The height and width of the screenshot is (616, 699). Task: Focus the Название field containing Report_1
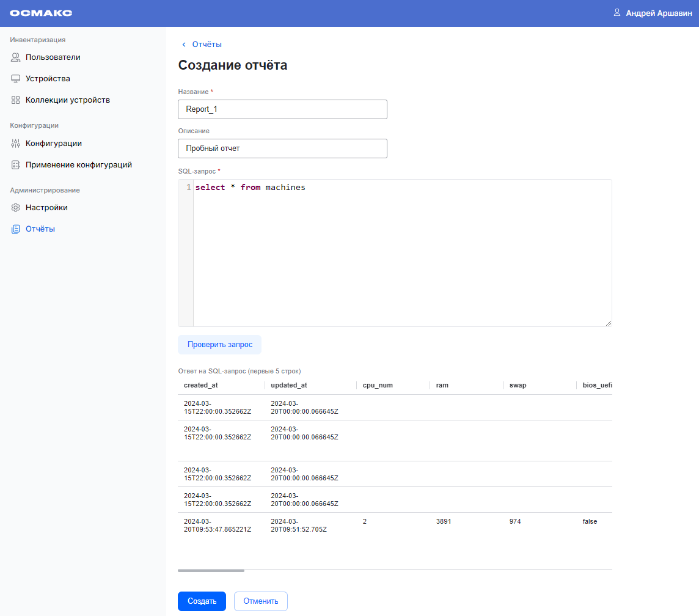click(282, 109)
